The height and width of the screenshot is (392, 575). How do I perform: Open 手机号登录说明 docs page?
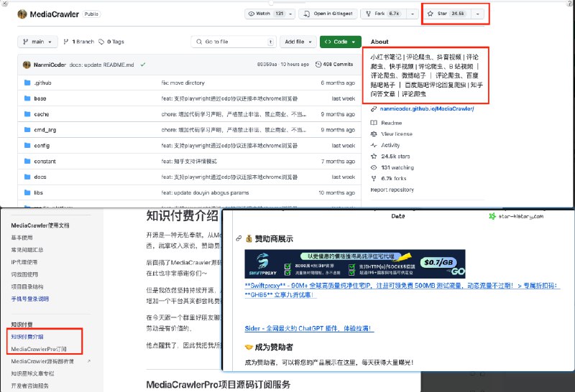tap(29, 299)
